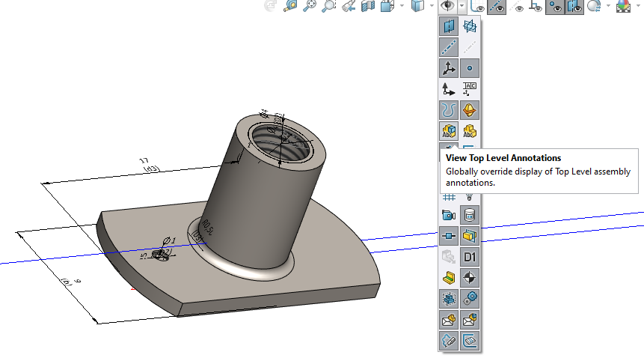
Task: Toggle View All Annotations Abc icon with blue cube
Action: pos(449,131)
